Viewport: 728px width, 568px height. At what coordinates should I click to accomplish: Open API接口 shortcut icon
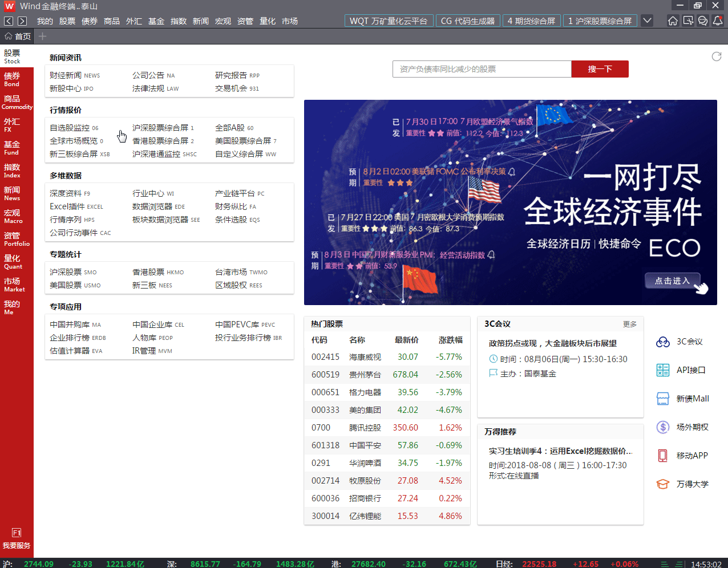point(663,370)
